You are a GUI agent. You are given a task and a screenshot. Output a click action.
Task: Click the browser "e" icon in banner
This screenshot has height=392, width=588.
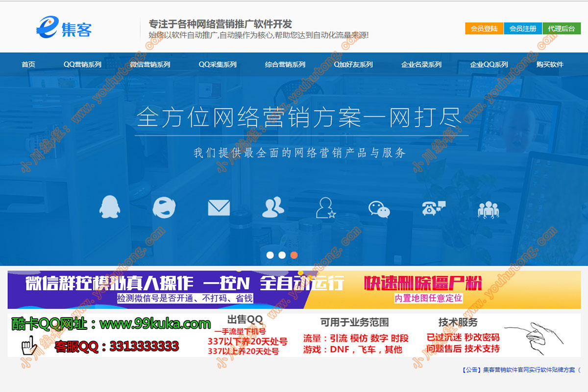pyautogui.click(x=164, y=207)
